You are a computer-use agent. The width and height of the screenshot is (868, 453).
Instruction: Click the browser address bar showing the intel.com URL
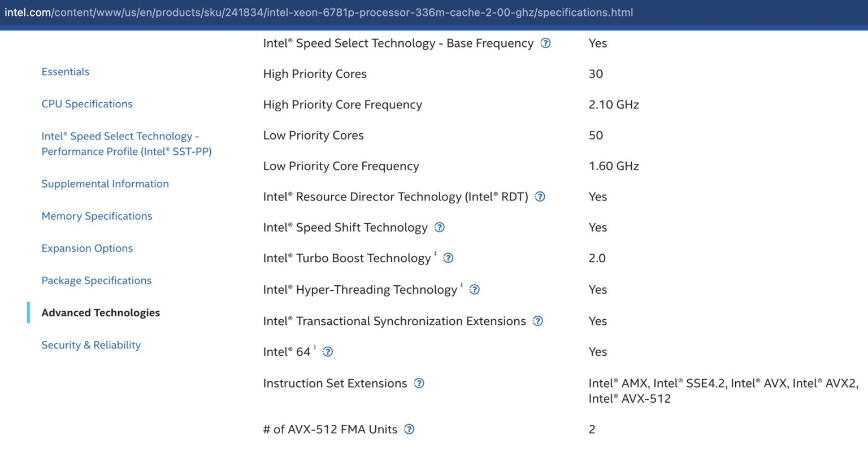pyautogui.click(x=316, y=12)
